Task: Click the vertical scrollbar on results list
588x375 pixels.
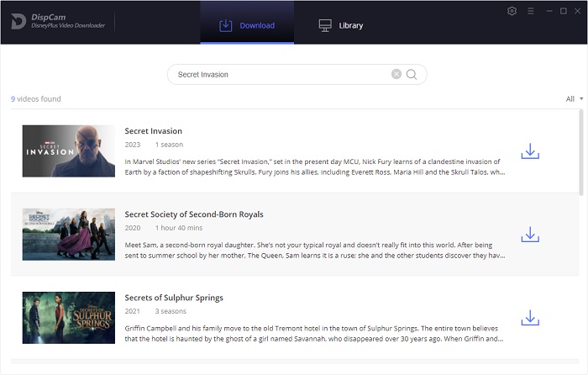Action: [580, 151]
